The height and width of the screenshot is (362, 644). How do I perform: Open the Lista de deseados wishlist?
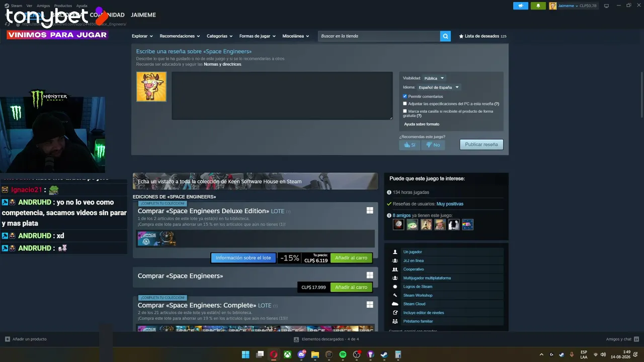click(482, 36)
